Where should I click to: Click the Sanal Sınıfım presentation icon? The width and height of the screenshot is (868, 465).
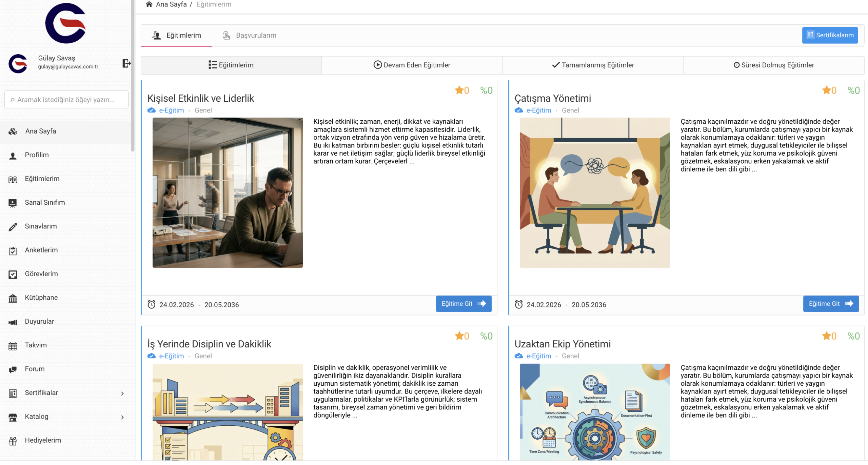pos(13,203)
